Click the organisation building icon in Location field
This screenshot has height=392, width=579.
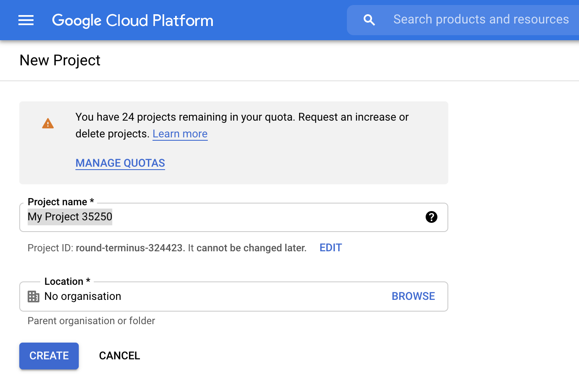click(x=33, y=296)
